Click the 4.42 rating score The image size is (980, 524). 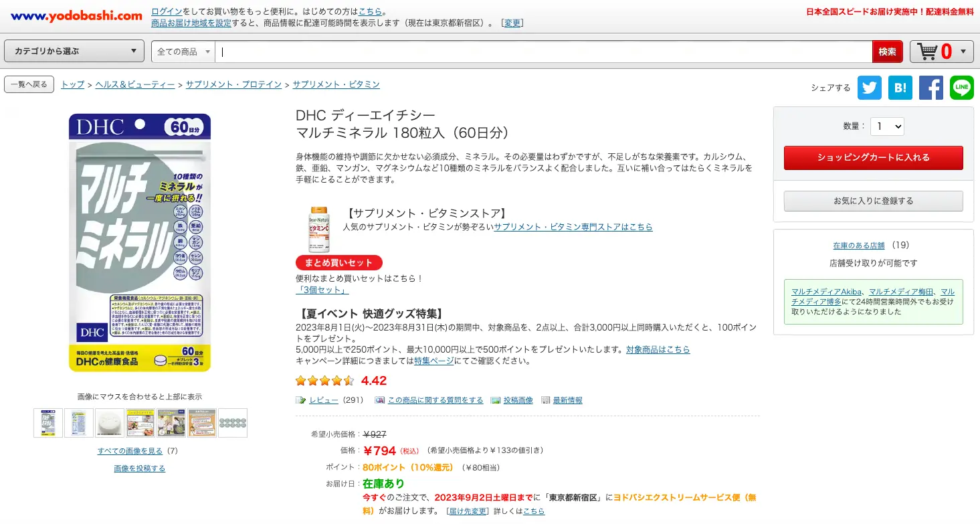[374, 381]
